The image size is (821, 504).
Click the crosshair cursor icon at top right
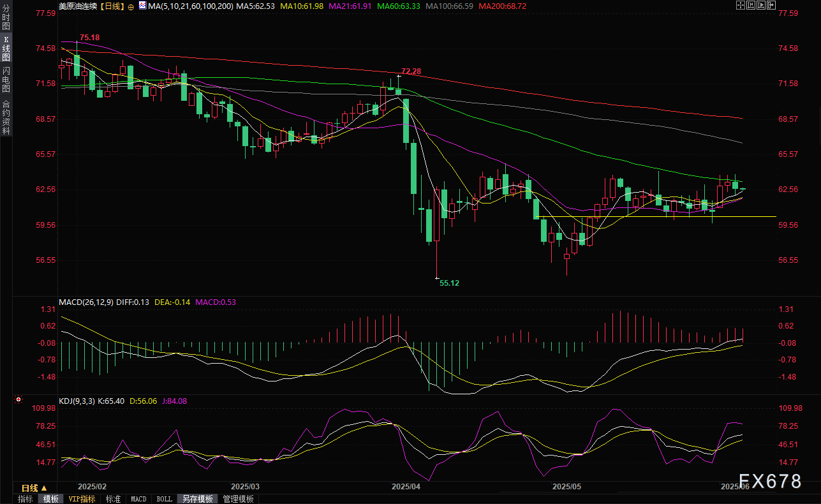pyautogui.click(x=741, y=5)
